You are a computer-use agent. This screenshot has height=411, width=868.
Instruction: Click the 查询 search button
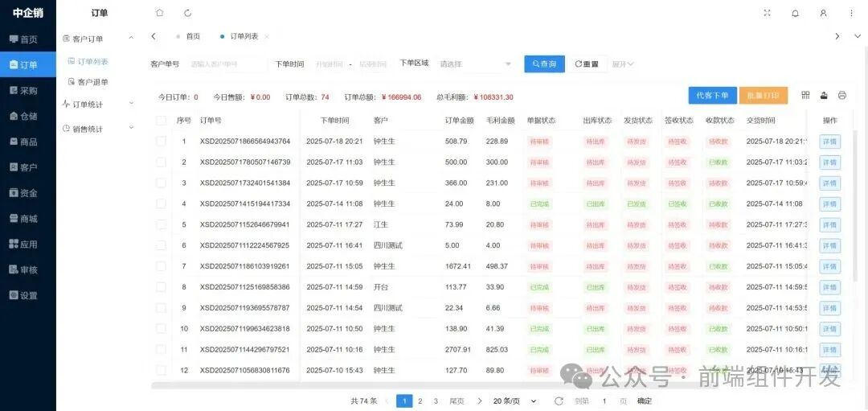click(545, 64)
